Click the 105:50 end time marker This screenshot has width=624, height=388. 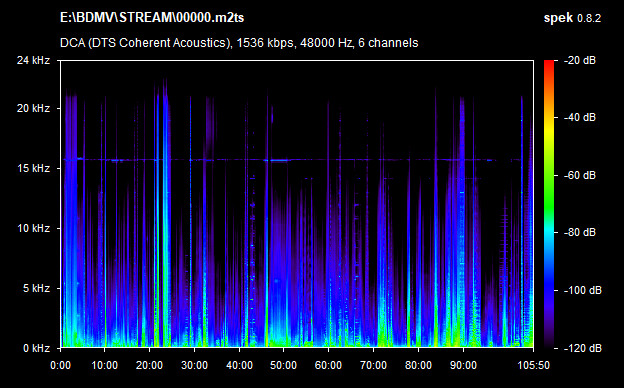(x=533, y=365)
